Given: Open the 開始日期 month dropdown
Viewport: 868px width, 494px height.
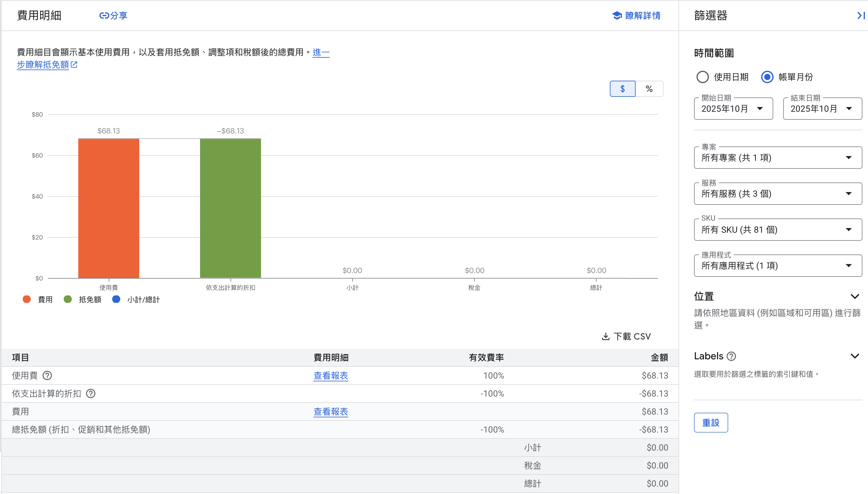Looking at the screenshot, I should tap(733, 109).
